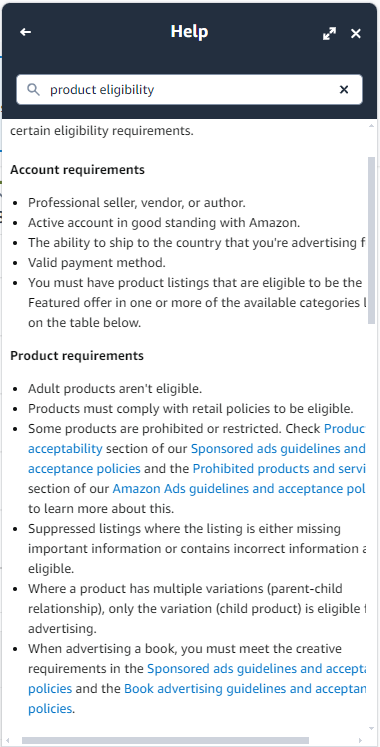The width and height of the screenshot is (380, 747).
Task: Go back using the left arrow icon
Action: [x=25, y=32]
